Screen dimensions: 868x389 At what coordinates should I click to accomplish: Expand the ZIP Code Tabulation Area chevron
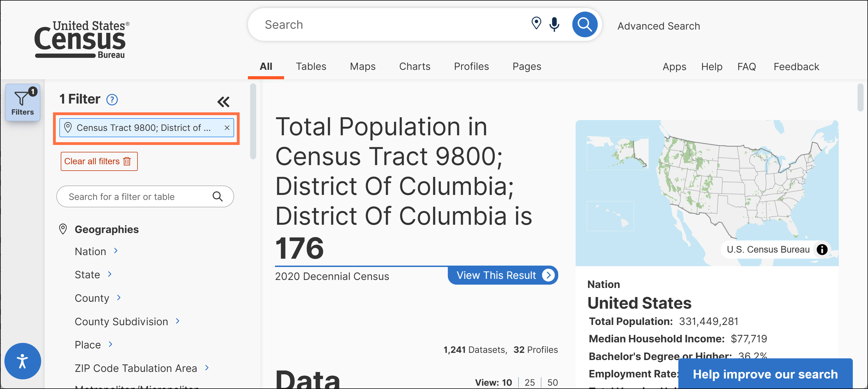point(207,367)
